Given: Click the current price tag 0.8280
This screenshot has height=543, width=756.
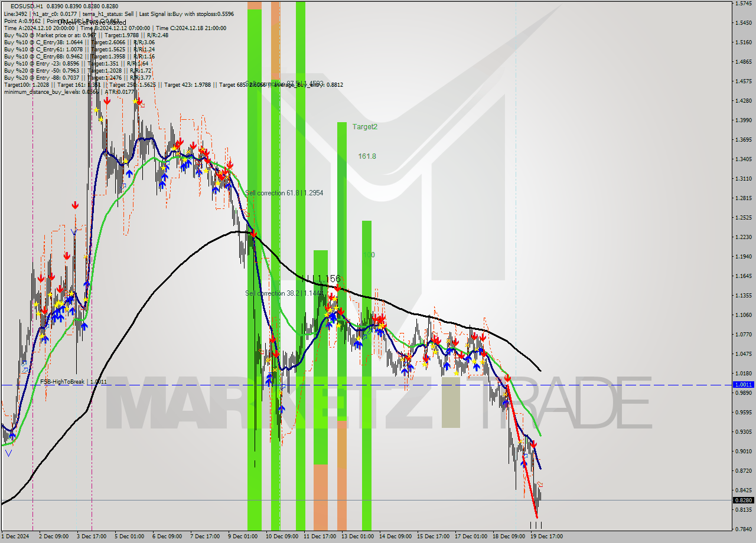Looking at the screenshot, I should tap(743, 500).
